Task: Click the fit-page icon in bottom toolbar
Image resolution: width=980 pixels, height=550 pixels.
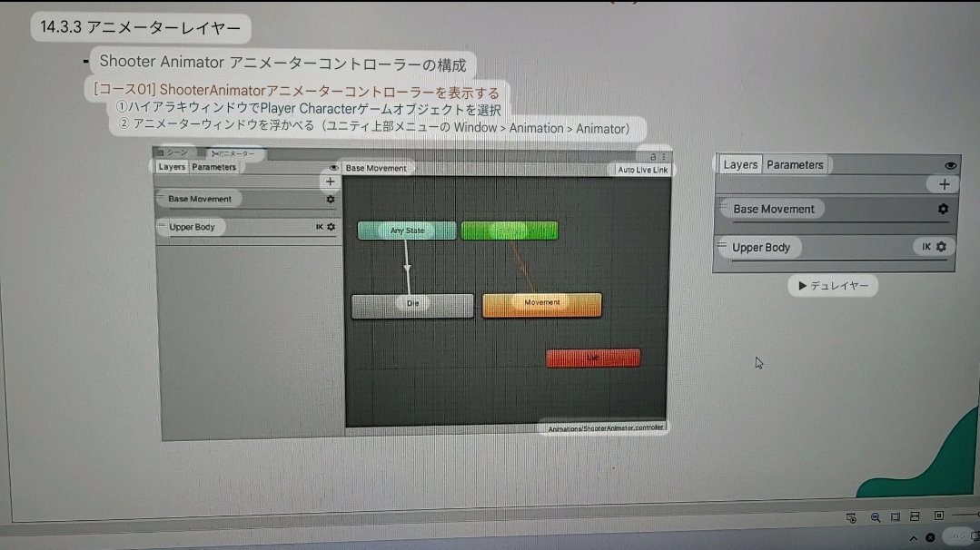Action: 896,516
